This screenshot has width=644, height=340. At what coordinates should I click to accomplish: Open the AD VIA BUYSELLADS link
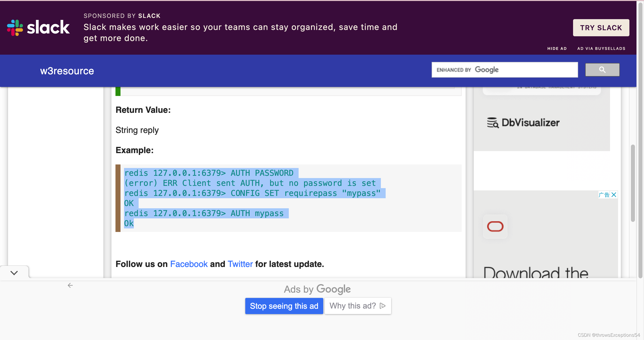pyautogui.click(x=601, y=48)
